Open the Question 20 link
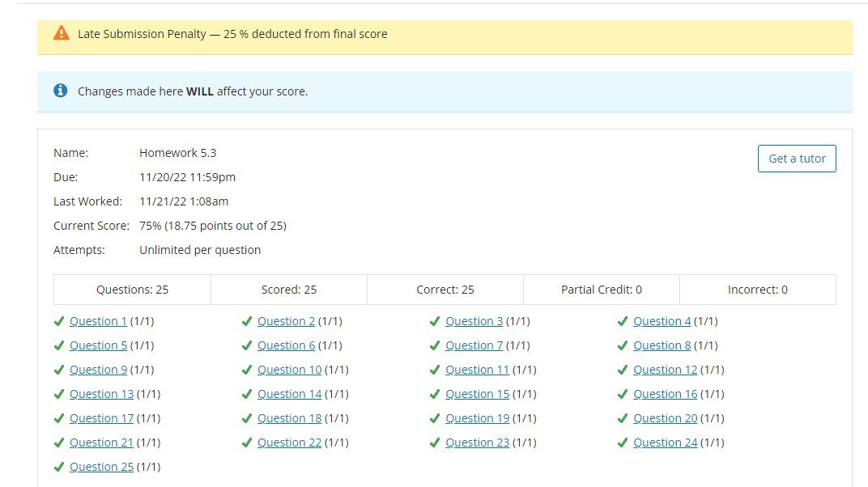The image size is (868, 487). 666,418
